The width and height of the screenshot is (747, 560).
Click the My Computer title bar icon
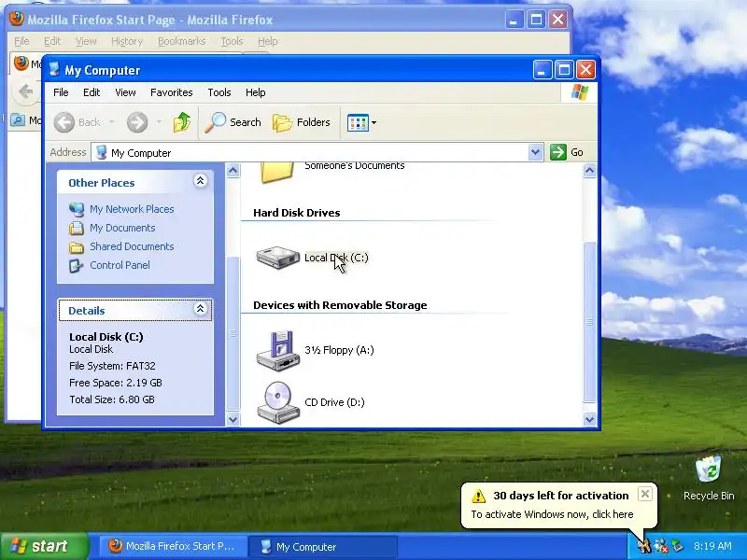click(x=54, y=69)
